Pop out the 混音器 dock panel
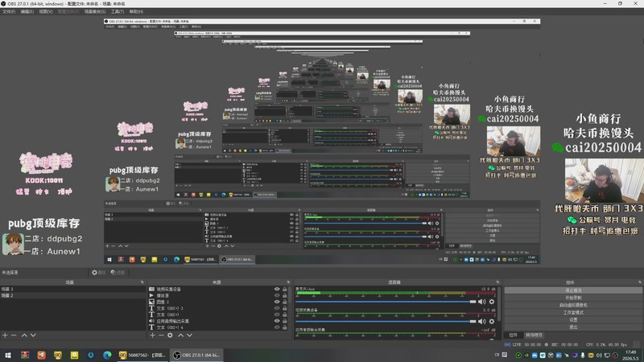The image size is (644, 362). click(497, 282)
